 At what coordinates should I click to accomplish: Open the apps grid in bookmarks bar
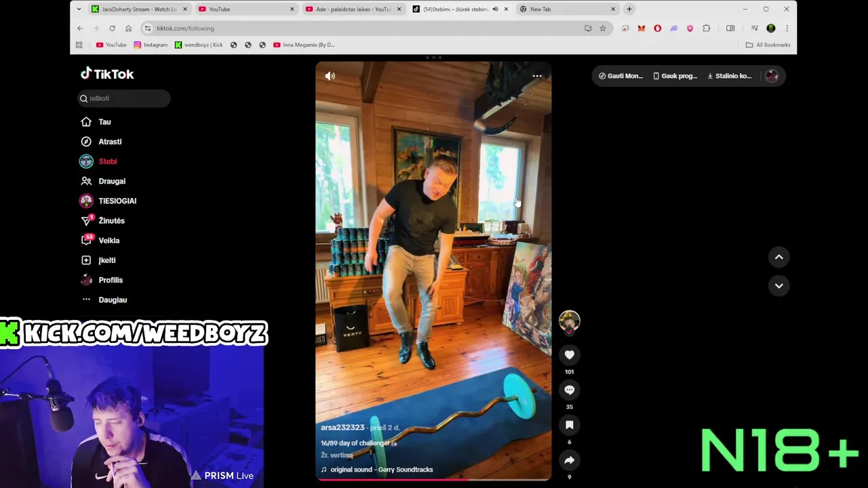(x=79, y=45)
